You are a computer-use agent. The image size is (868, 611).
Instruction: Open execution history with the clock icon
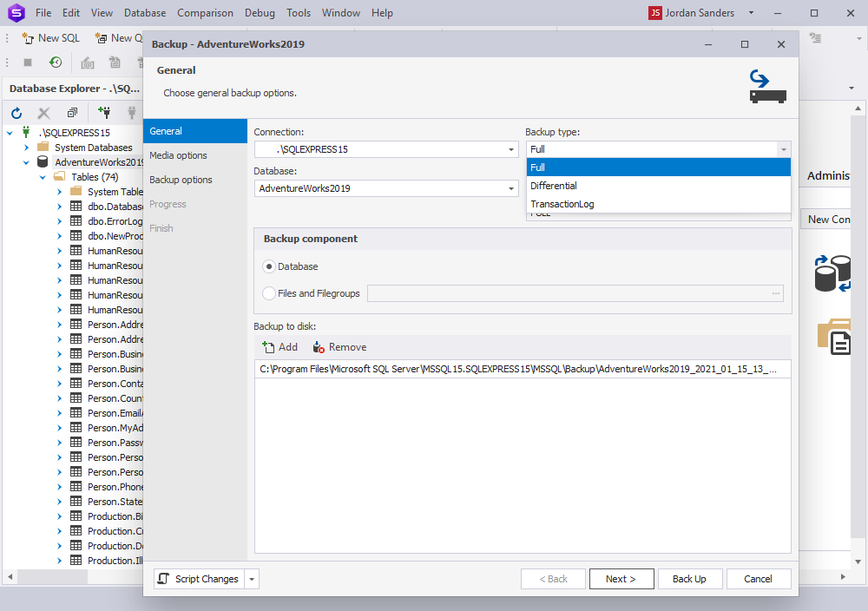[x=56, y=62]
